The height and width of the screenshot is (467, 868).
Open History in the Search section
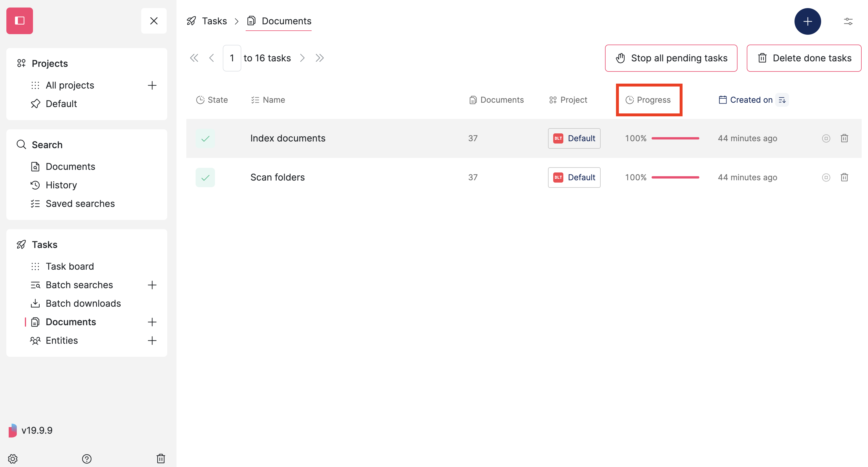pyautogui.click(x=61, y=185)
